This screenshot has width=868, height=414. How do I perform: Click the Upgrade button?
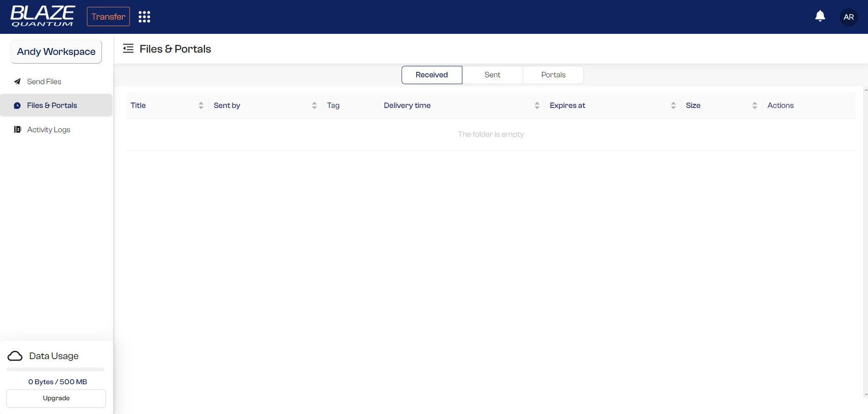pyautogui.click(x=56, y=398)
